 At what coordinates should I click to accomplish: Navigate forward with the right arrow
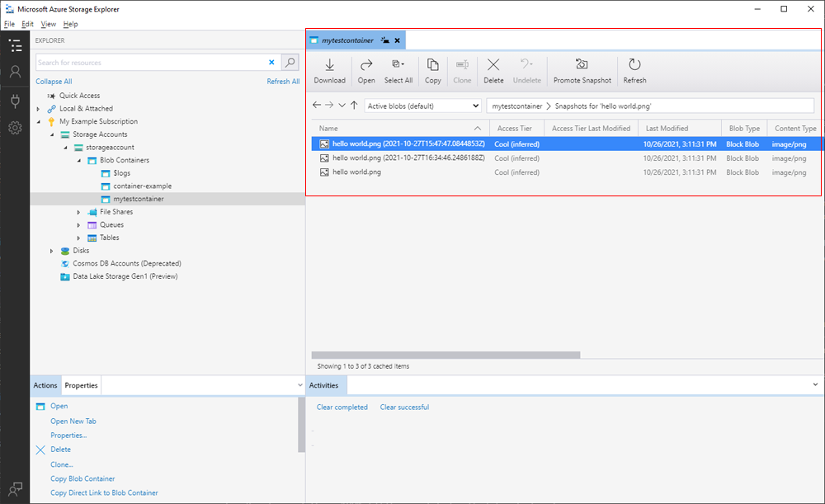tap(329, 106)
